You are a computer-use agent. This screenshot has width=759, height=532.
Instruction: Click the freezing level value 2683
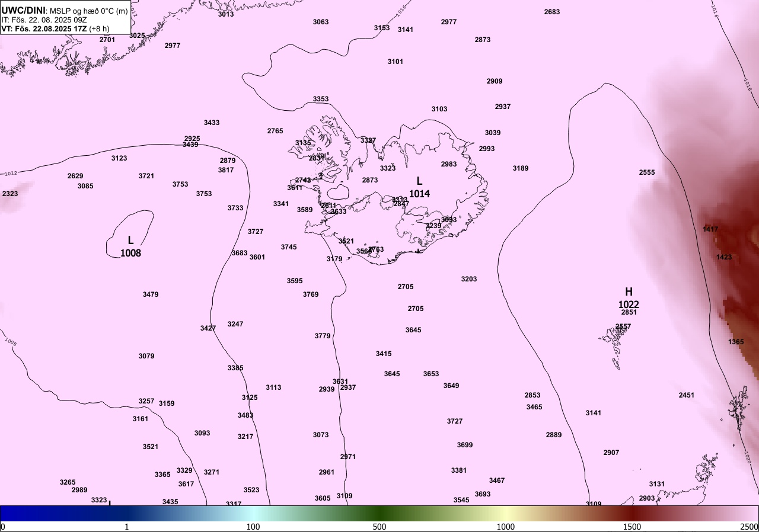[552, 12]
